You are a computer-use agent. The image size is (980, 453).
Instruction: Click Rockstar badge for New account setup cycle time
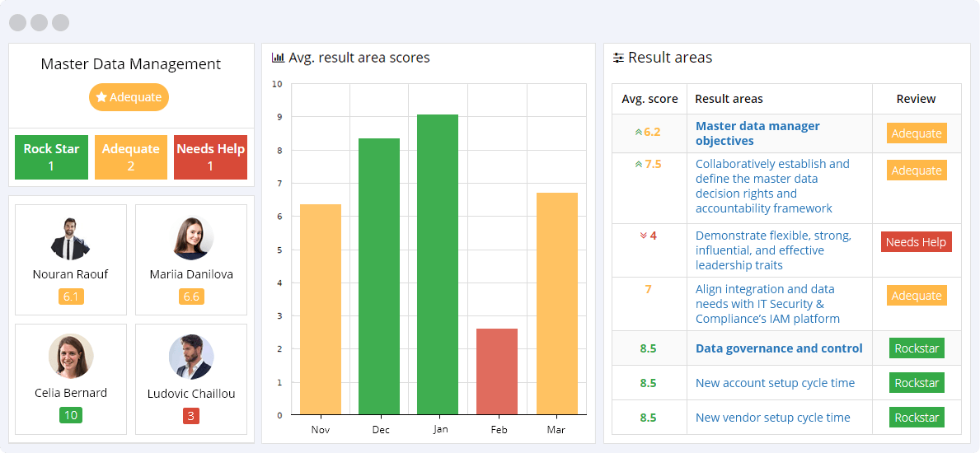point(917,382)
